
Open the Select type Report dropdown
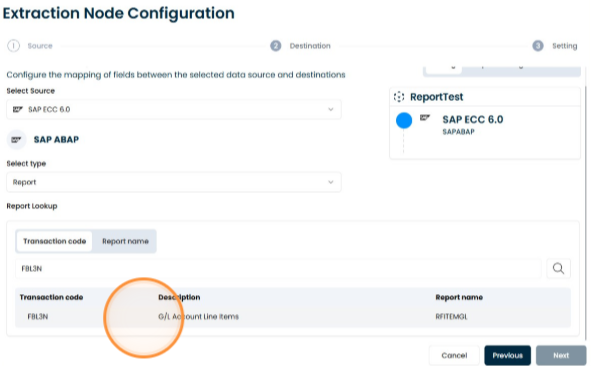tap(174, 182)
